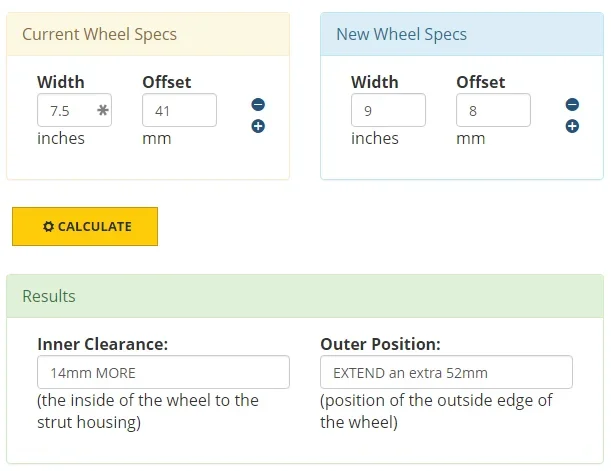Click the minus icon in Current Wheel Specs
The width and height of the screenshot is (611, 471).
coord(258,104)
